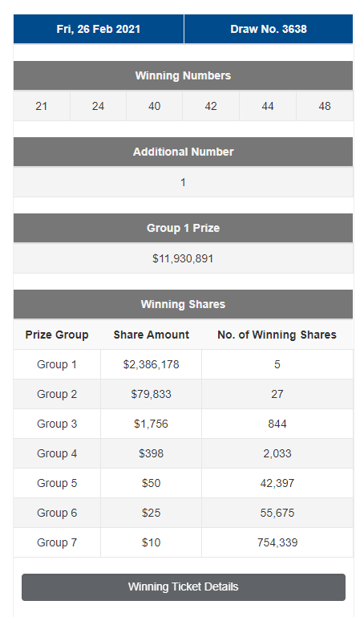This screenshot has width=364, height=617.
Task: Click the additional number 1 cell
Action: click(x=183, y=182)
